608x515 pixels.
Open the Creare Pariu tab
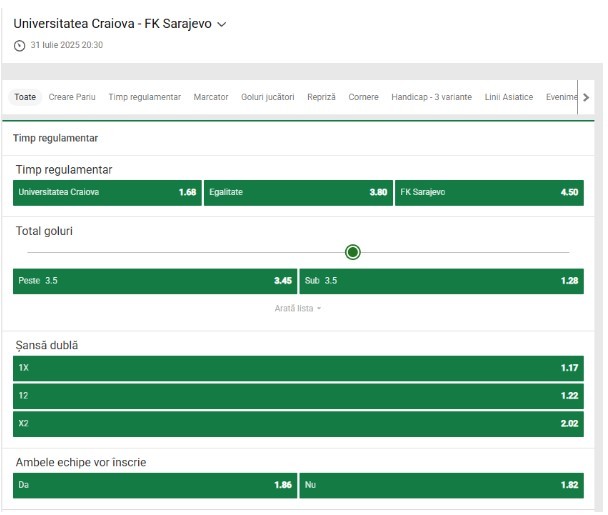point(72,97)
